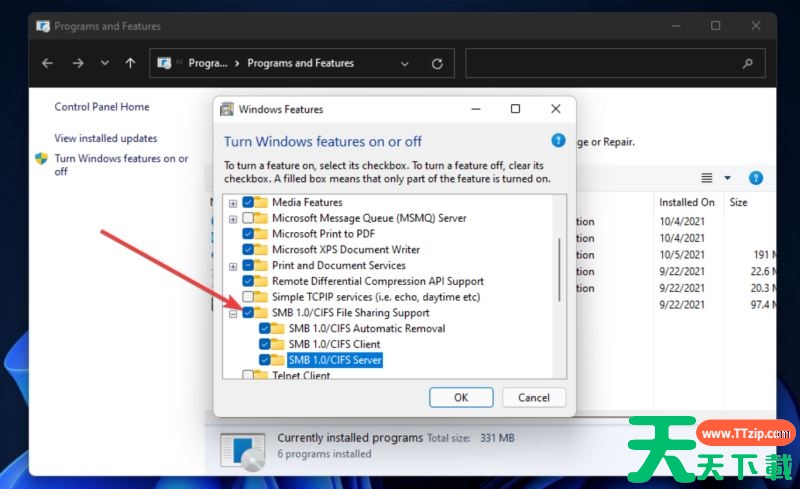Click the search magnifier icon
Screen dimensions: 800x489
click(x=747, y=63)
